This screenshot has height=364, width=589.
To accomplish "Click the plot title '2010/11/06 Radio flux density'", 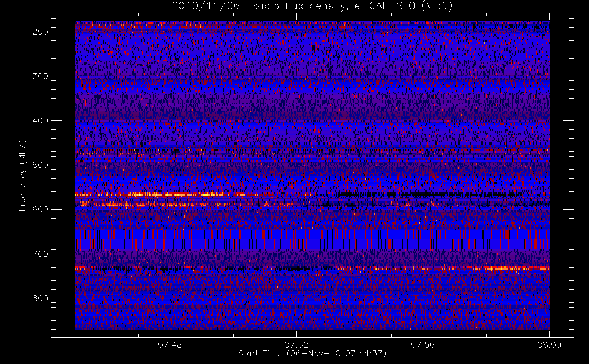I will click(x=312, y=6).
